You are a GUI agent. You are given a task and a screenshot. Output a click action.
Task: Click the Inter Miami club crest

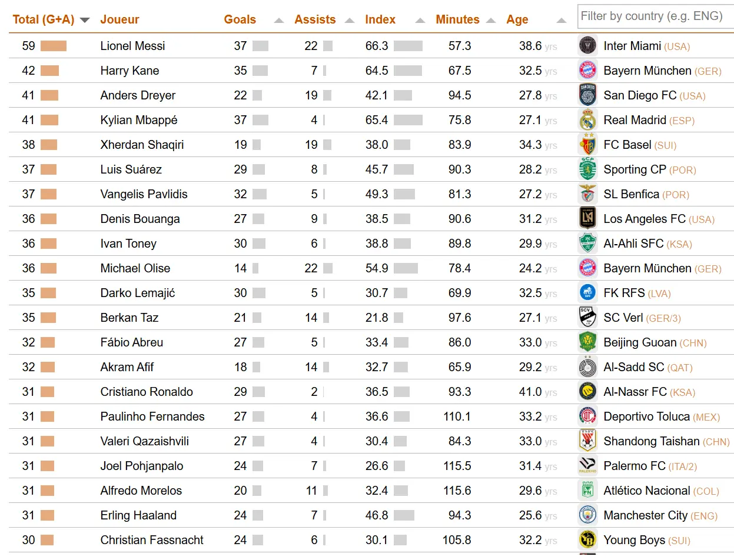(587, 46)
